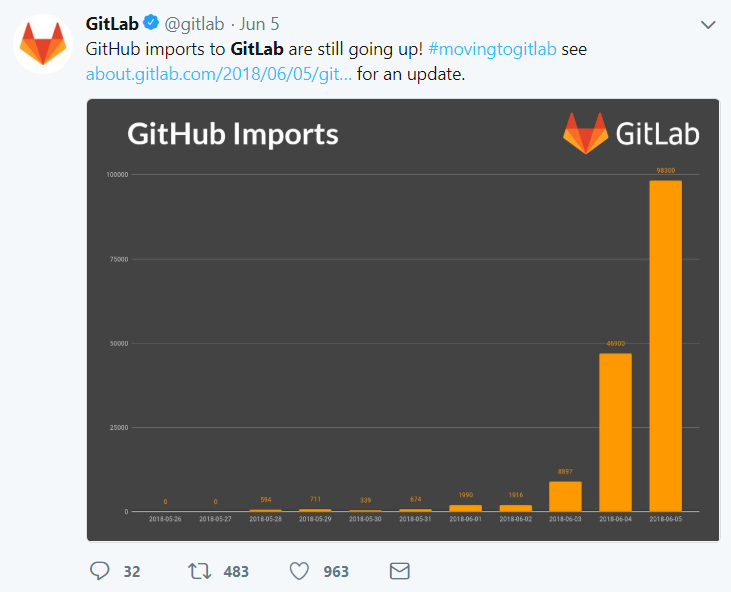
Task: Like the tweet with the heart icon
Action: pos(299,571)
